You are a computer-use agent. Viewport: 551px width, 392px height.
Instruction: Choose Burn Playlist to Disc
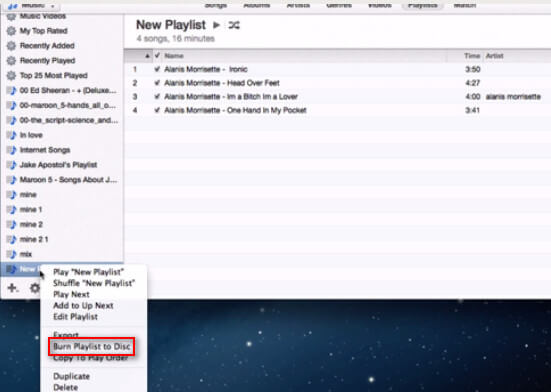point(91,347)
